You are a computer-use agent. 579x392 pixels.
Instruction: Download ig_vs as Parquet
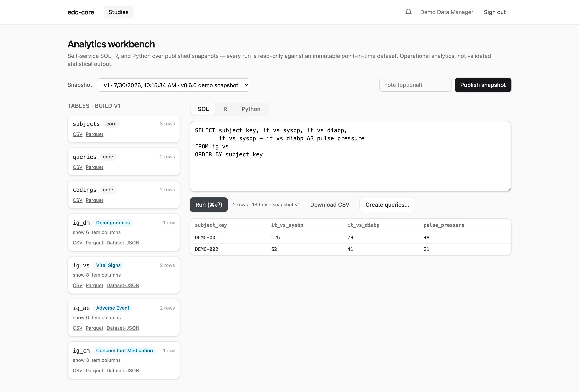pyautogui.click(x=94, y=285)
